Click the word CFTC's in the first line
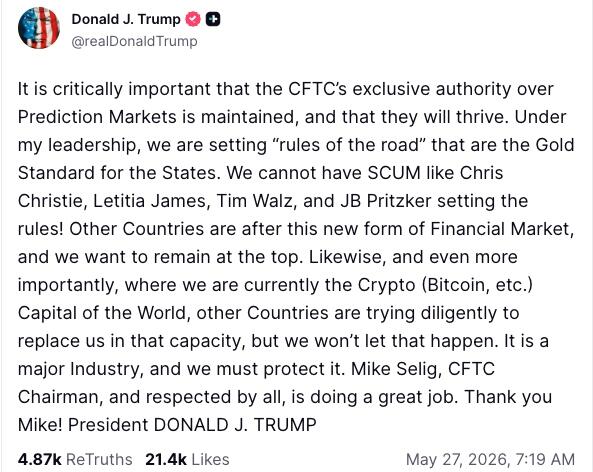Image resolution: width=593 pixels, height=472 pixels. (317, 89)
